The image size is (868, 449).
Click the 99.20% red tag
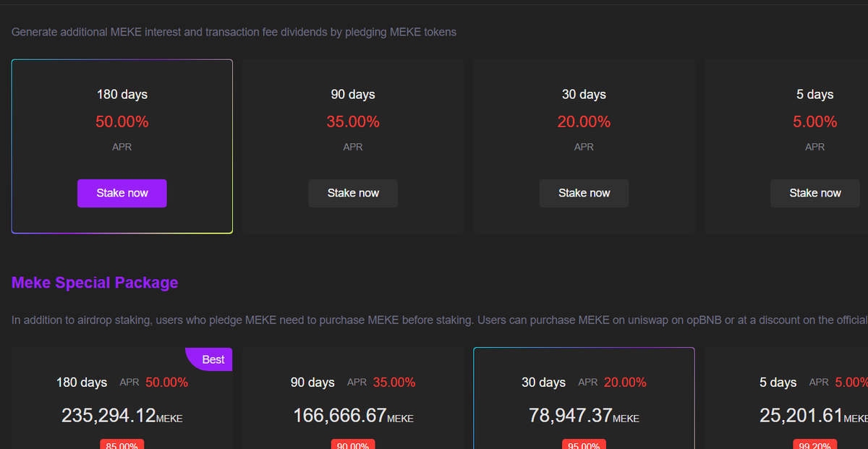point(815,445)
